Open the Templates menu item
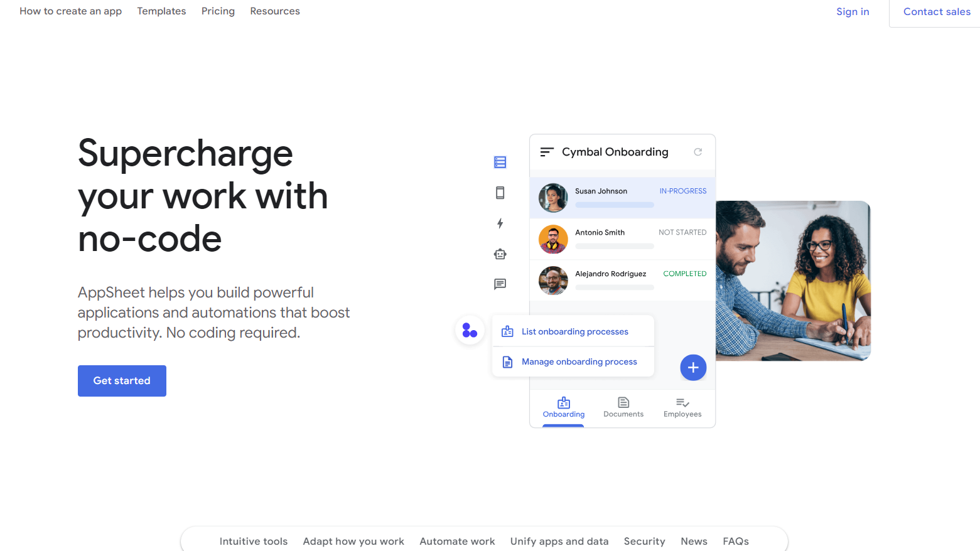Viewport: 980px width, 551px height. [161, 11]
